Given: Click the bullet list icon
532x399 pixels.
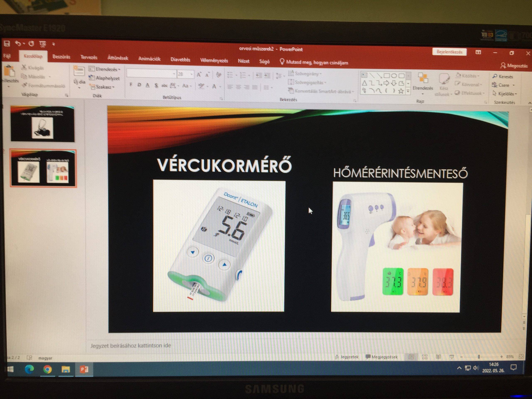Looking at the screenshot, I should tap(230, 75).
